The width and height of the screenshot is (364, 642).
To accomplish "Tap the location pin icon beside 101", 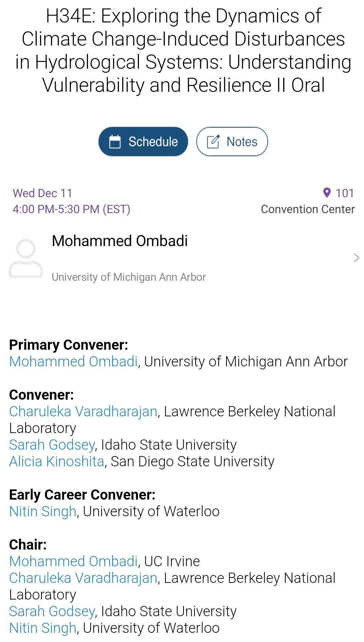I will [x=327, y=193].
